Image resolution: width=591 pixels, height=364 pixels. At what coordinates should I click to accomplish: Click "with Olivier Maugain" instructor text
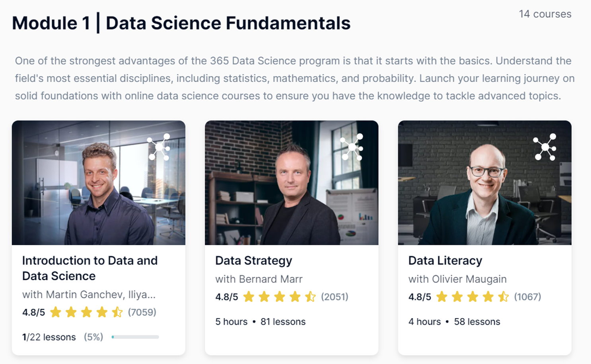[x=457, y=279]
